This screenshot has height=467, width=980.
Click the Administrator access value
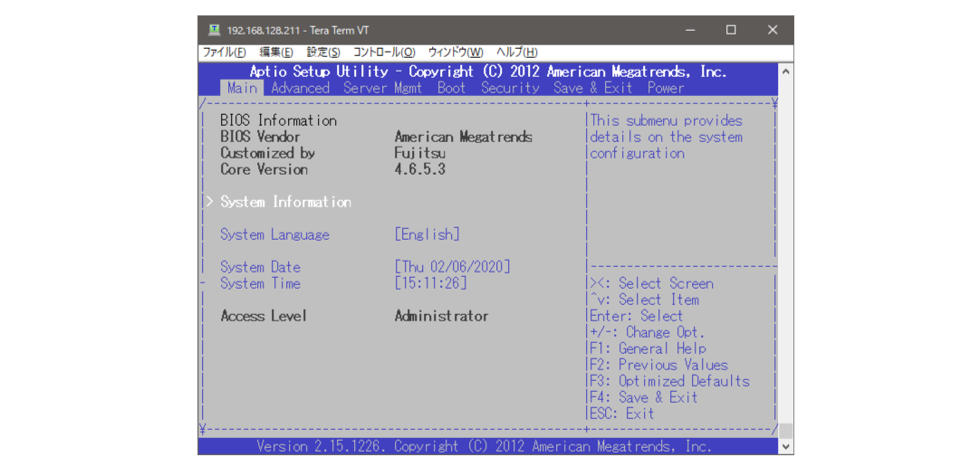[x=442, y=316]
